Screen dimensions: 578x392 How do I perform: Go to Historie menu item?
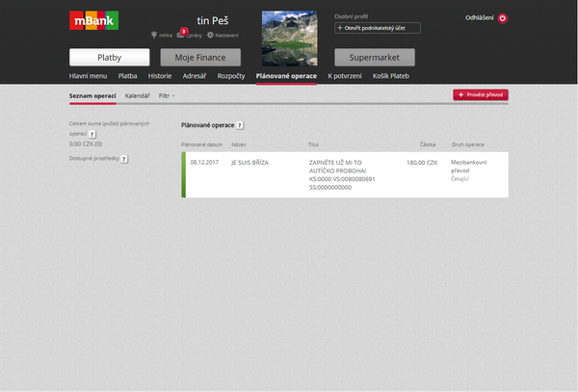[x=160, y=75]
